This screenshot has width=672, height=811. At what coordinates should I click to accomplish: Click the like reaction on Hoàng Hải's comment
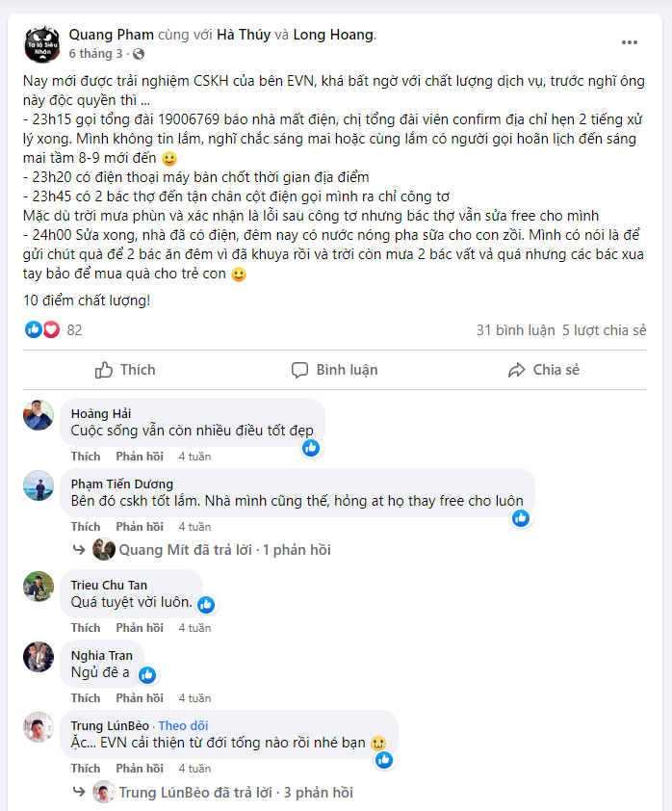311,448
